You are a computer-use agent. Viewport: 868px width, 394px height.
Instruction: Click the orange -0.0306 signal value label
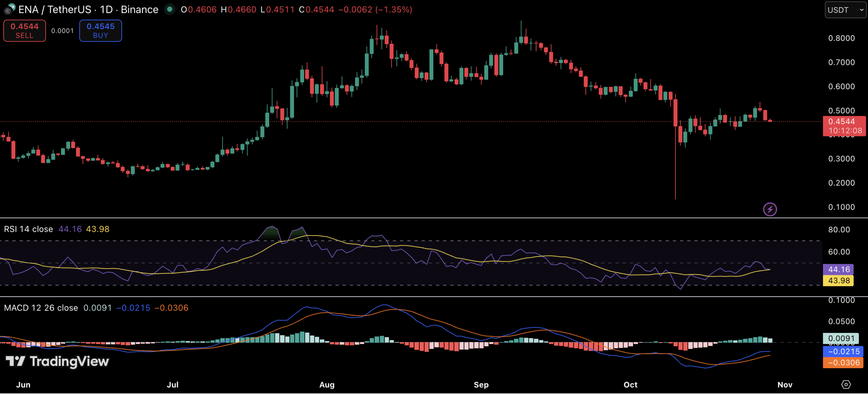tap(843, 362)
